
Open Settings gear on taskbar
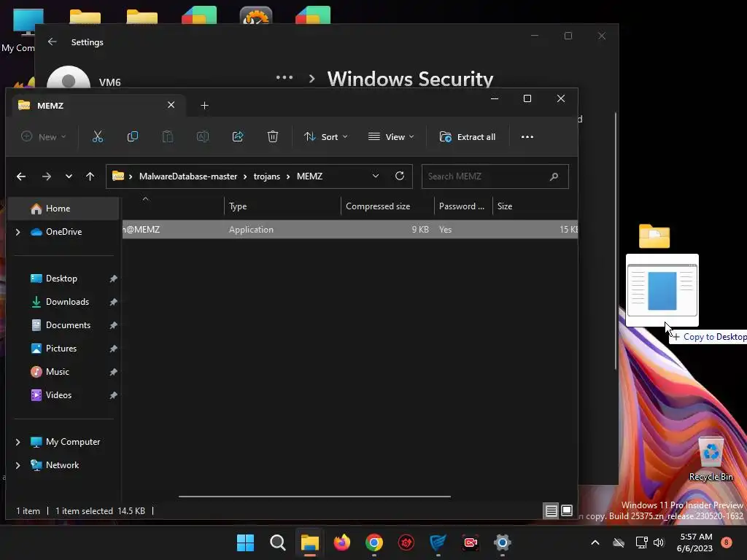[502, 542]
